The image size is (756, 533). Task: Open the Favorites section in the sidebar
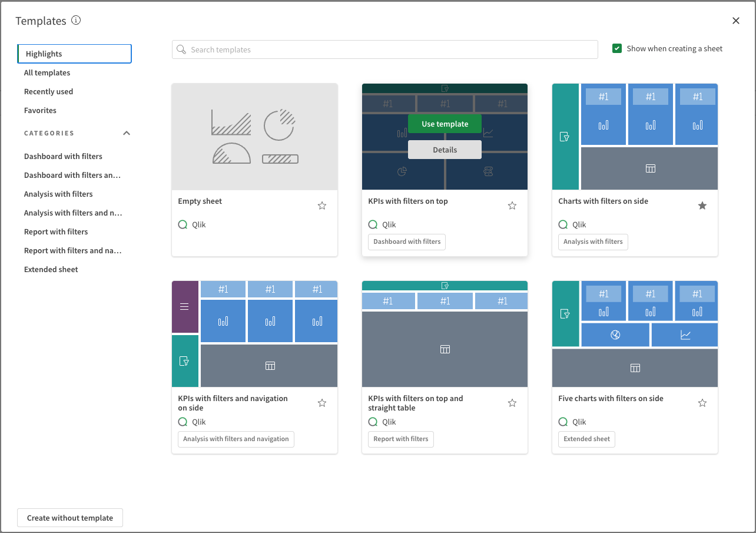click(40, 110)
